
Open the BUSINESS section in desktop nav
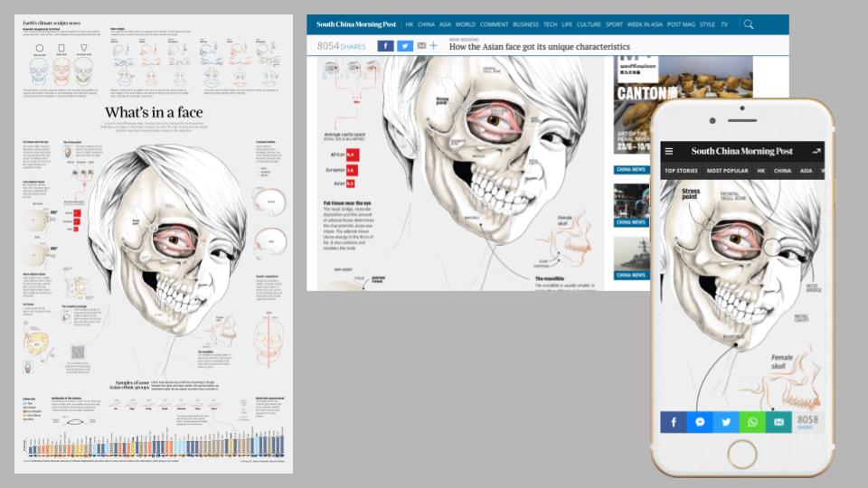coord(525,24)
